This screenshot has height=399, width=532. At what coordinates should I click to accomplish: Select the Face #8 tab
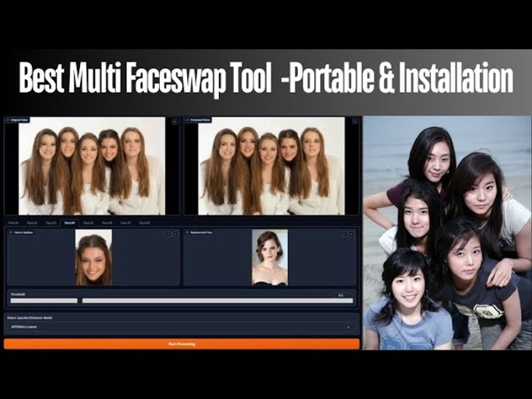tap(144, 223)
